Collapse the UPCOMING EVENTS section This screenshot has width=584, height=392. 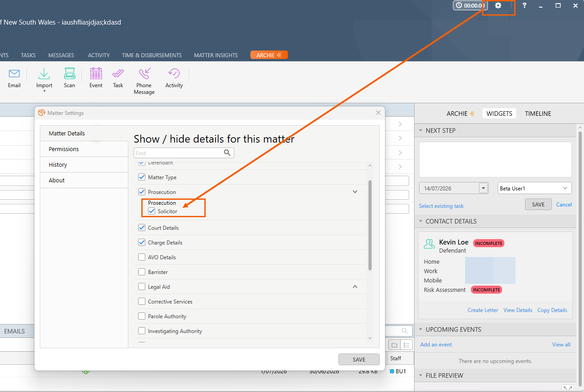click(x=421, y=329)
